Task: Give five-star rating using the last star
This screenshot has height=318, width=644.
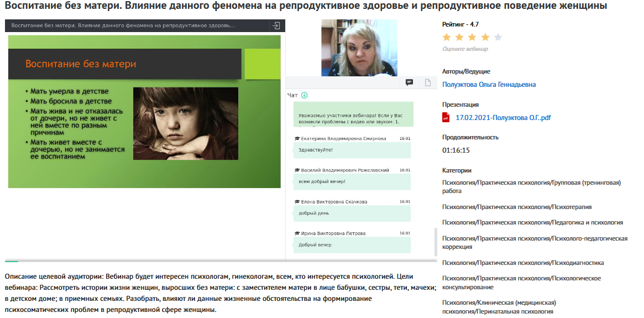Action: click(x=498, y=37)
